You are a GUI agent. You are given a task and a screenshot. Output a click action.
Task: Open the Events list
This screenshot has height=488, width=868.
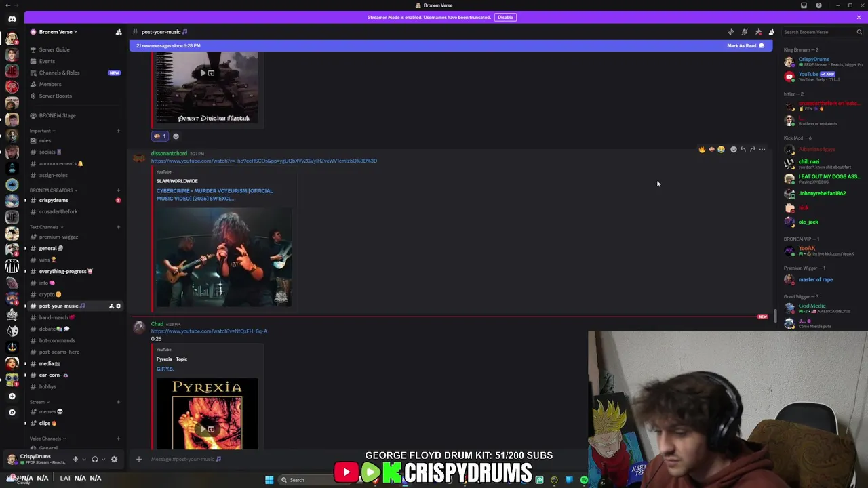47,61
